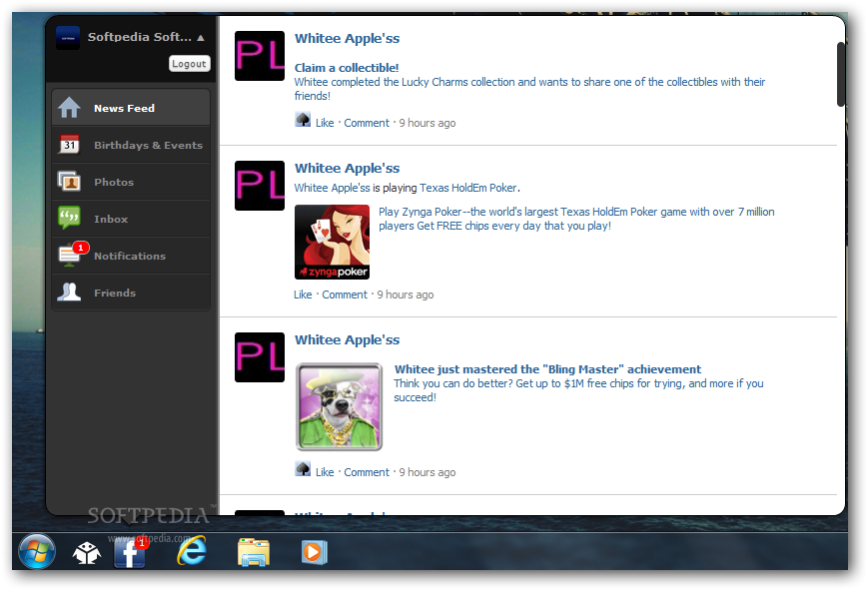Click PL avatar of the collectible post
The width and height of the screenshot is (868, 590).
pyautogui.click(x=260, y=56)
